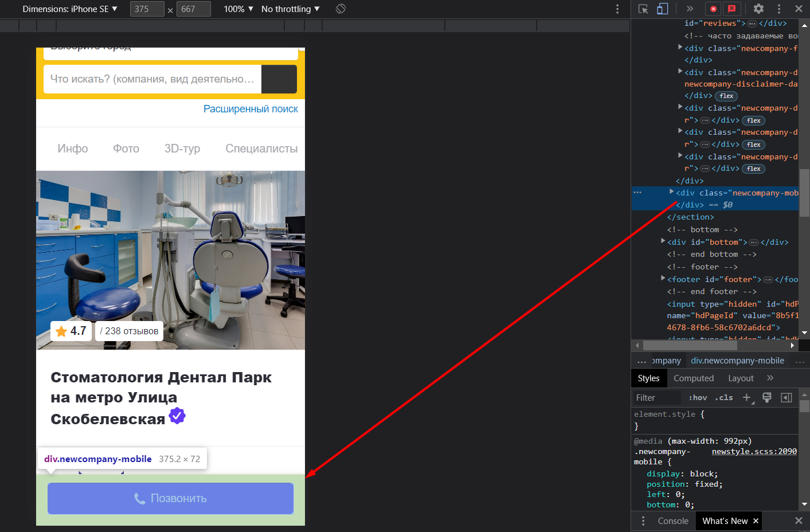810x532 pixels.
Task: Click the Расширенный поиск link
Action: pos(251,109)
